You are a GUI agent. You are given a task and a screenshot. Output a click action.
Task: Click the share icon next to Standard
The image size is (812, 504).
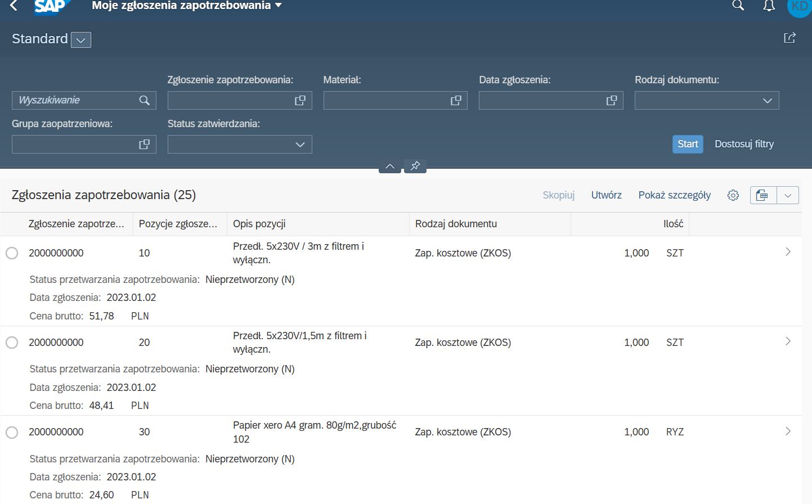(x=789, y=38)
